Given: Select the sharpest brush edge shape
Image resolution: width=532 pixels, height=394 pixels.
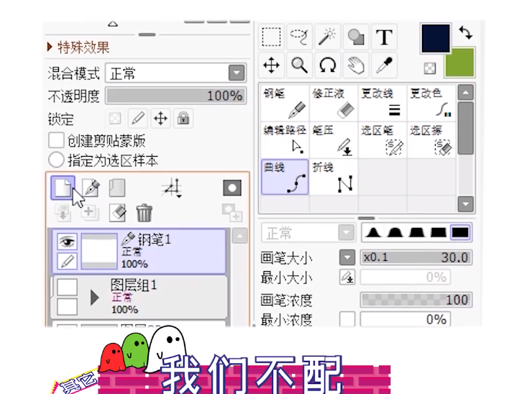Looking at the screenshot, I should tap(460, 232).
